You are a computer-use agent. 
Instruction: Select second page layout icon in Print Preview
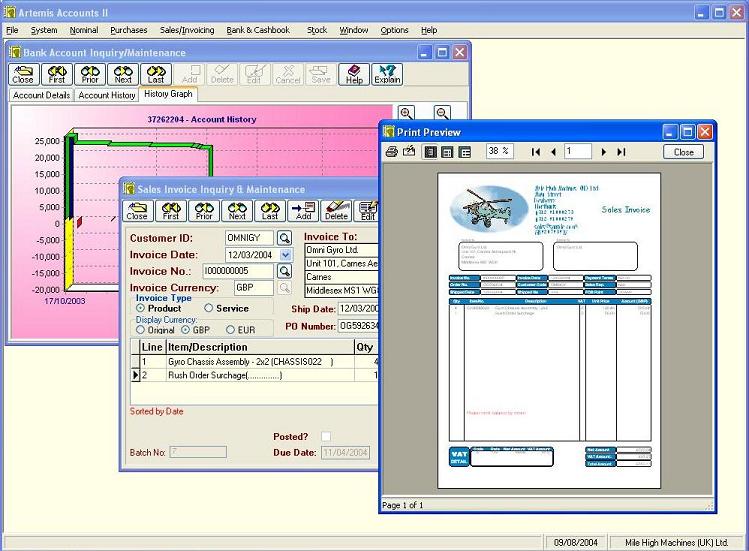[447, 152]
